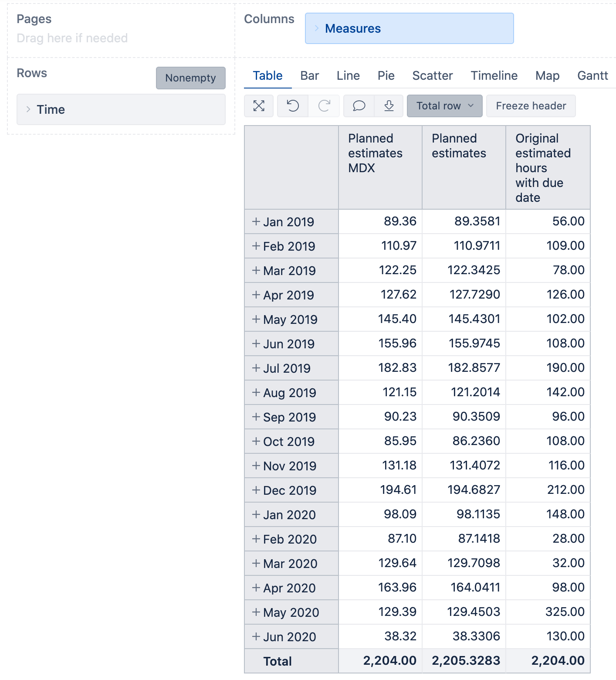Expand the Oct 2019 row
The height and width of the screenshot is (680, 616).
pos(256,441)
